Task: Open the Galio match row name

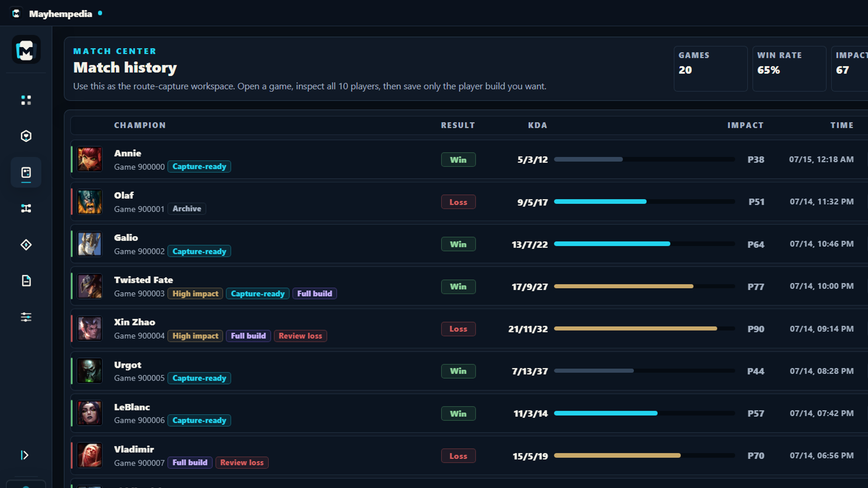Action: point(126,238)
